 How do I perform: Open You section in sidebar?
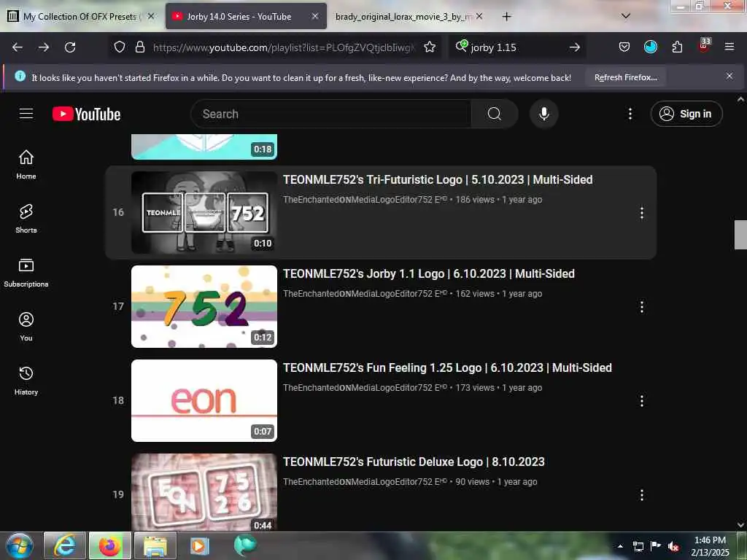pos(26,327)
